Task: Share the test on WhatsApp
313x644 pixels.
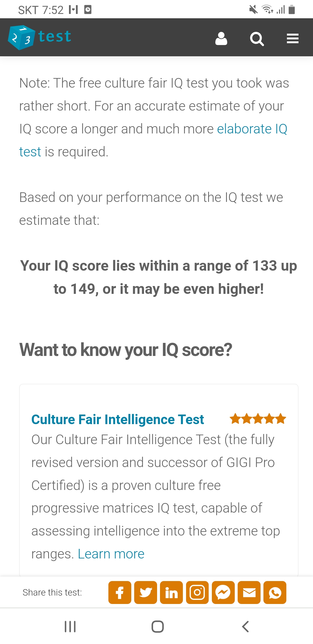Action: point(274,593)
